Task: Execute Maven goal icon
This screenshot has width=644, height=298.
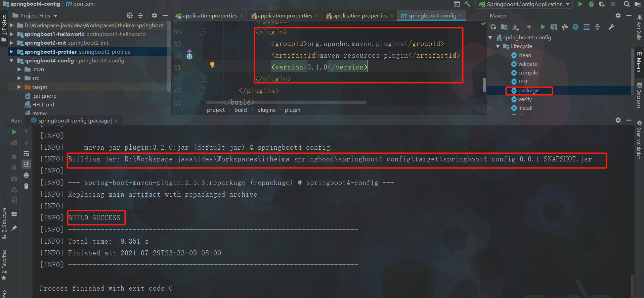Action: click(x=554, y=27)
